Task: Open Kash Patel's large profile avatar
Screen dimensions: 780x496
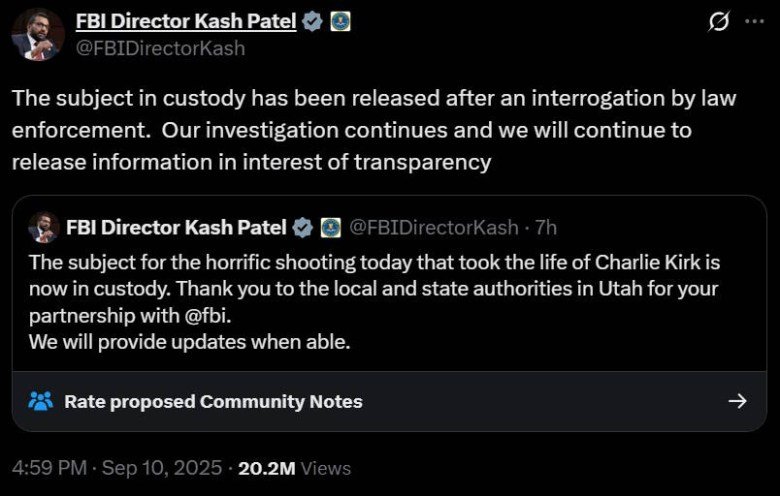Action: 38,34
